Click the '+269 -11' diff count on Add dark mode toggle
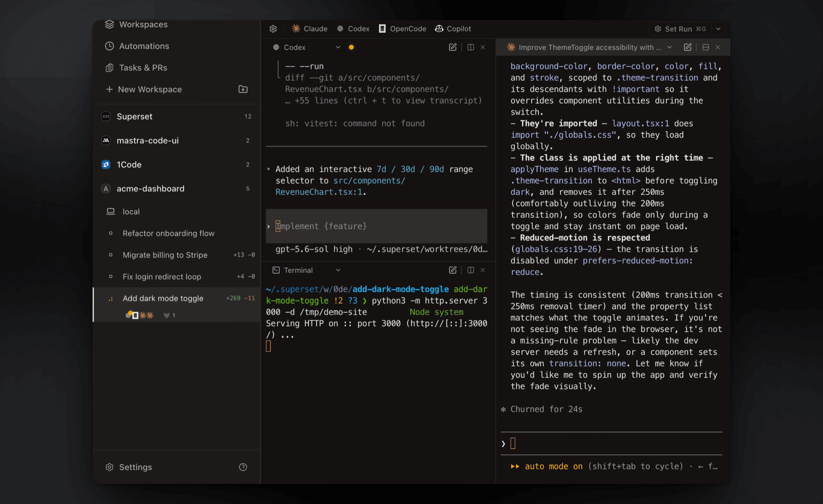 pyautogui.click(x=241, y=298)
